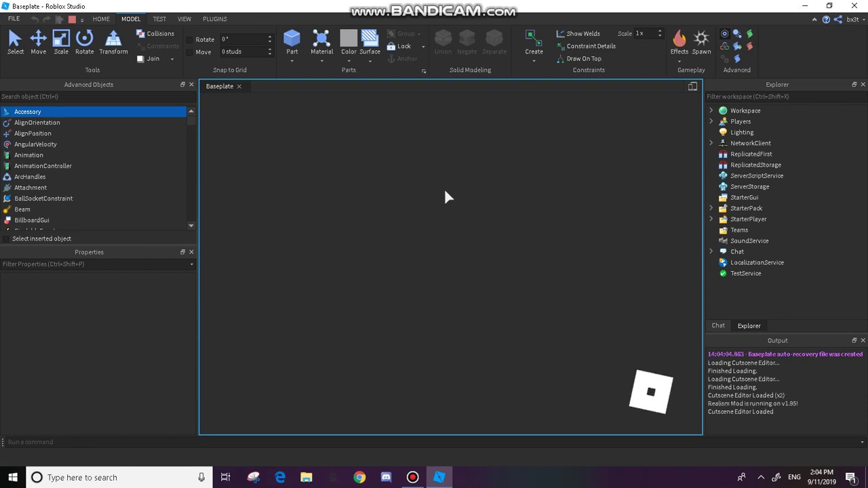Image resolution: width=868 pixels, height=488 pixels.
Task: Expand the StarterPack node
Action: pyautogui.click(x=711, y=208)
